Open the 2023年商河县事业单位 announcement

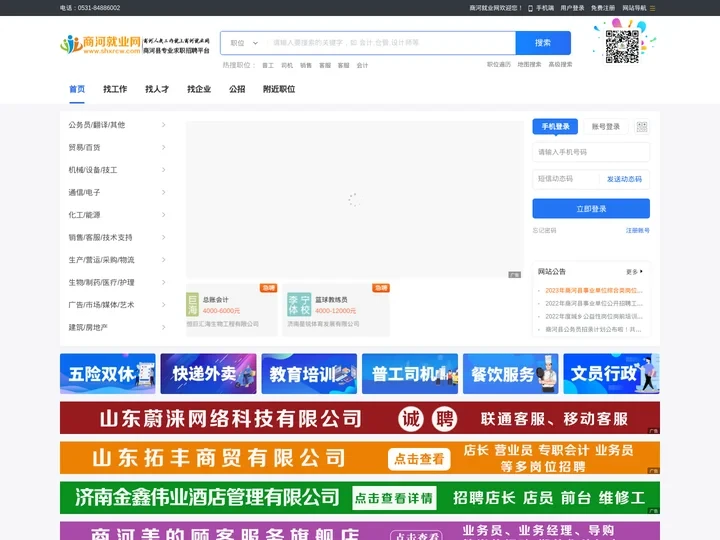[594, 291]
